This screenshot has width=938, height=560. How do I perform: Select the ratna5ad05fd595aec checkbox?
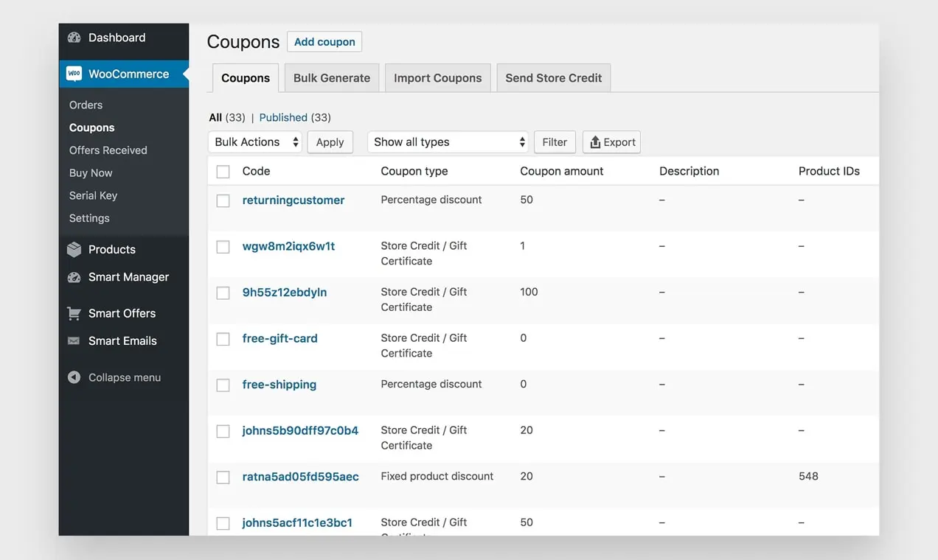pyautogui.click(x=223, y=477)
